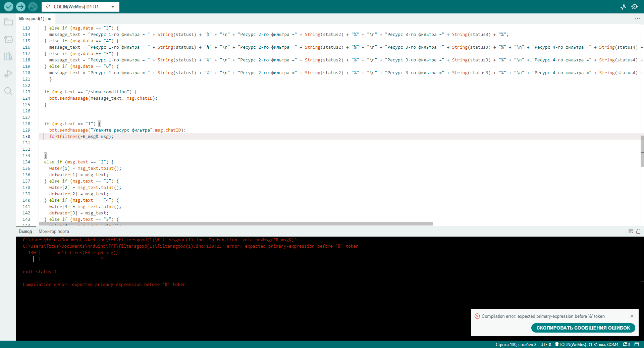Click the if (msg.text == "1") line
The width and height of the screenshot is (644, 348).
72,124
